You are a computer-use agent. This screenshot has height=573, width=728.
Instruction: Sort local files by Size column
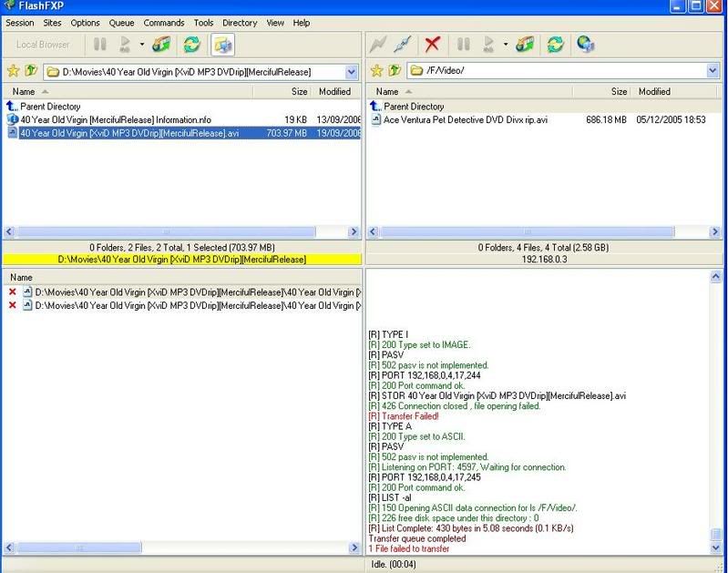pos(282,91)
